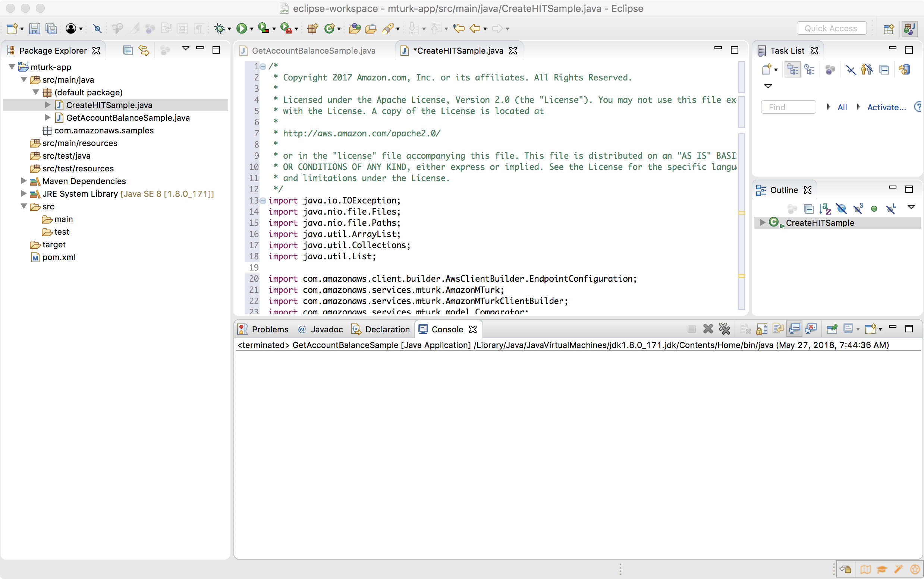Click the Debug bug icon

[x=220, y=28]
